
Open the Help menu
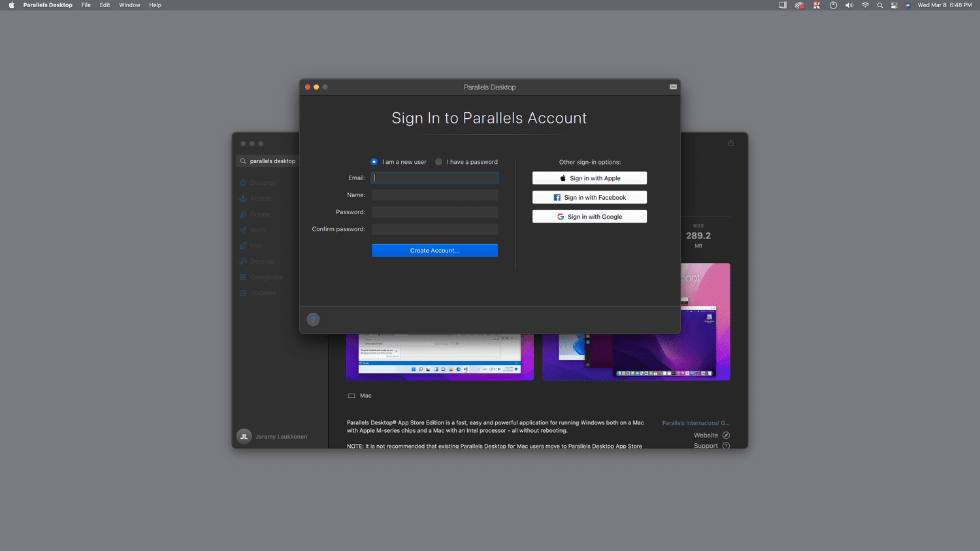point(155,5)
